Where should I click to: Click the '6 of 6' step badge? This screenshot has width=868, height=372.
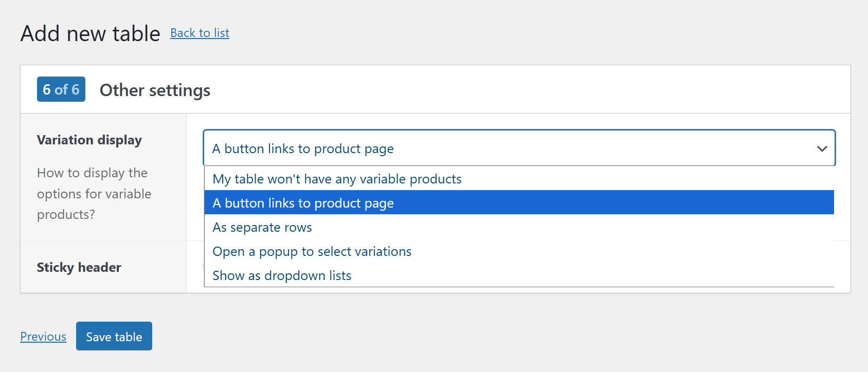[61, 89]
